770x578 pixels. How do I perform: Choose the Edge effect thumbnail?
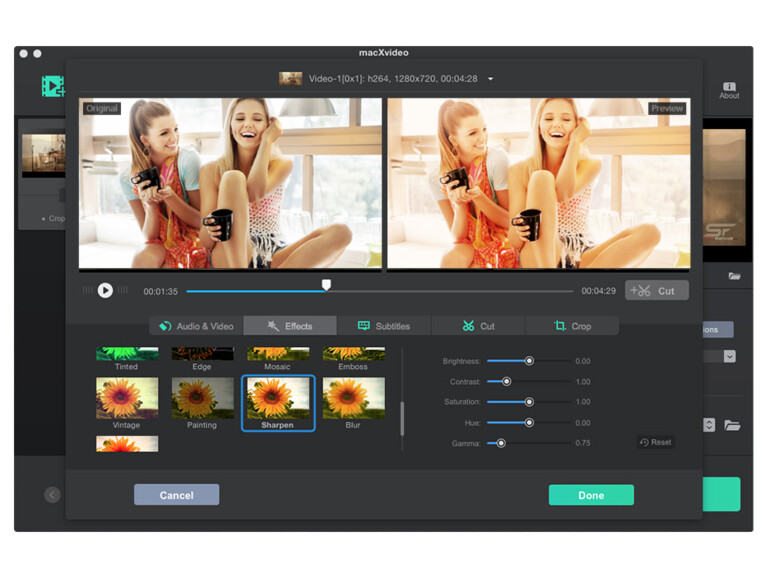click(x=202, y=354)
